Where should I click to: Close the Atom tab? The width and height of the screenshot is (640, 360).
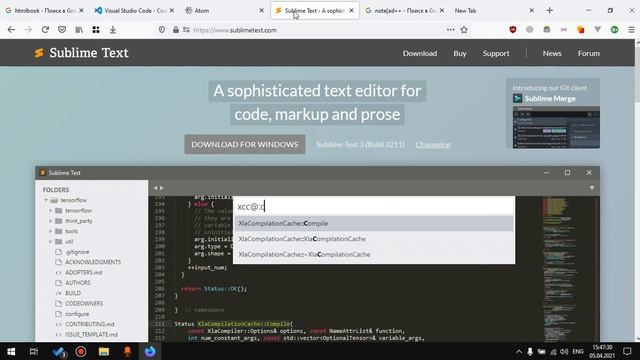coord(262,11)
